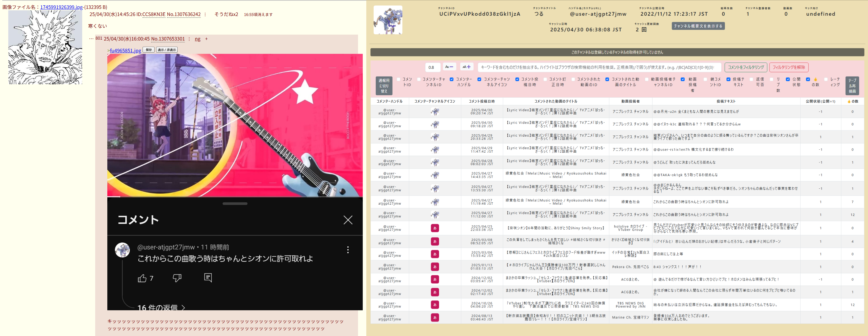This screenshot has width=868, height=336.
Task: Click the ellipsis before post number 801
Action: pyautogui.click(x=91, y=39)
